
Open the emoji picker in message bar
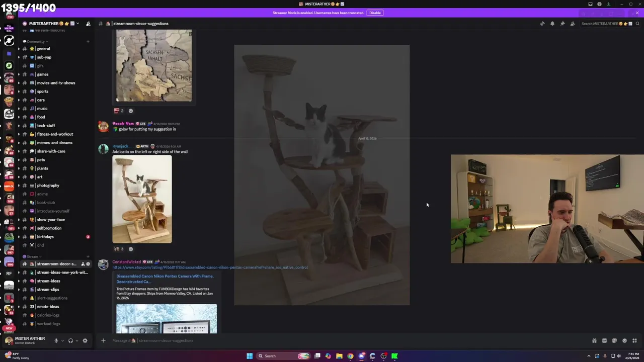click(624, 340)
